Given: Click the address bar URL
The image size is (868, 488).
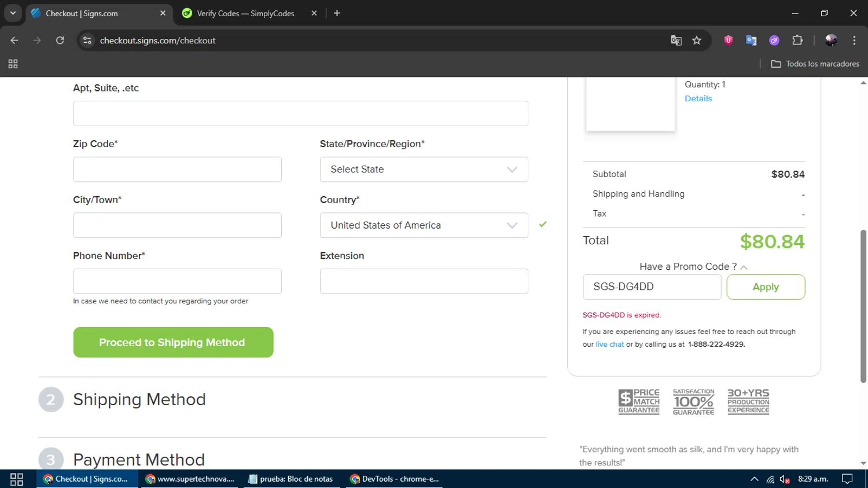Looking at the screenshot, I should click(x=157, y=41).
